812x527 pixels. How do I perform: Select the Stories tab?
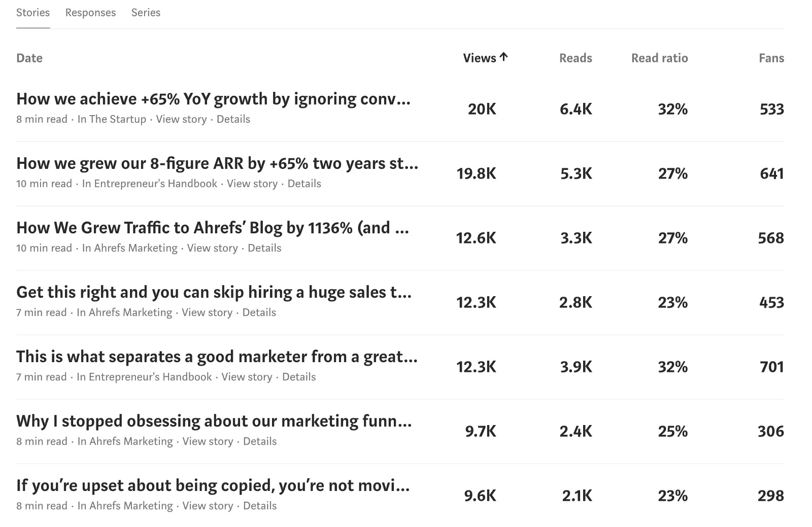[x=33, y=13]
